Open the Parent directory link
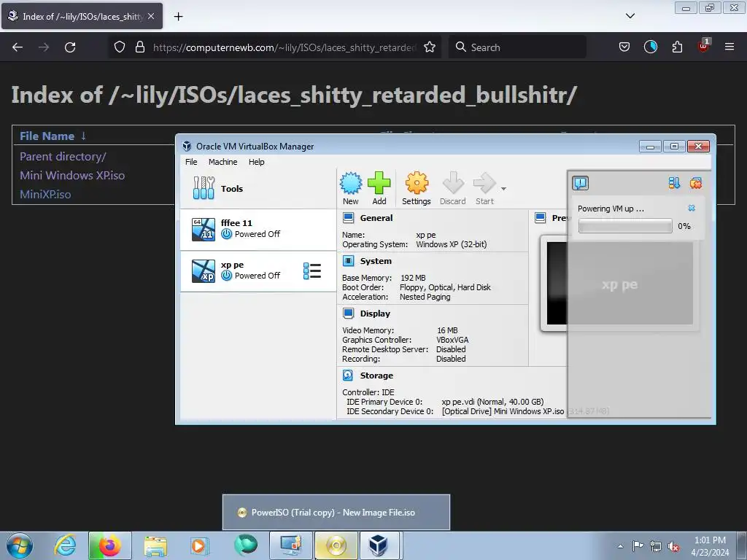Screen dimensions: 747x560 (63, 156)
